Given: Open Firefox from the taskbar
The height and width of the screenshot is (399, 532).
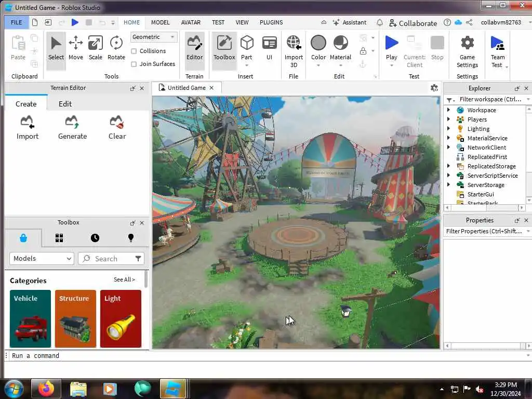Looking at the screenshot, I should coord(46,389).
